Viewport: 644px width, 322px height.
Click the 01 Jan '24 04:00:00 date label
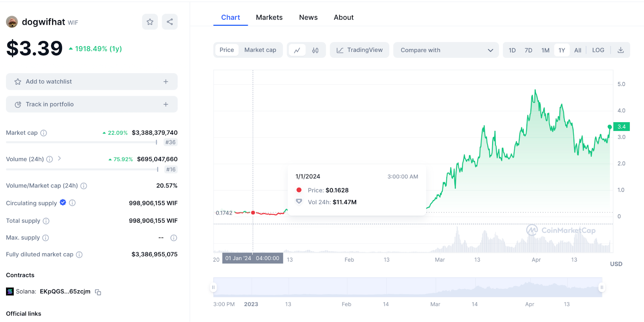252,258
